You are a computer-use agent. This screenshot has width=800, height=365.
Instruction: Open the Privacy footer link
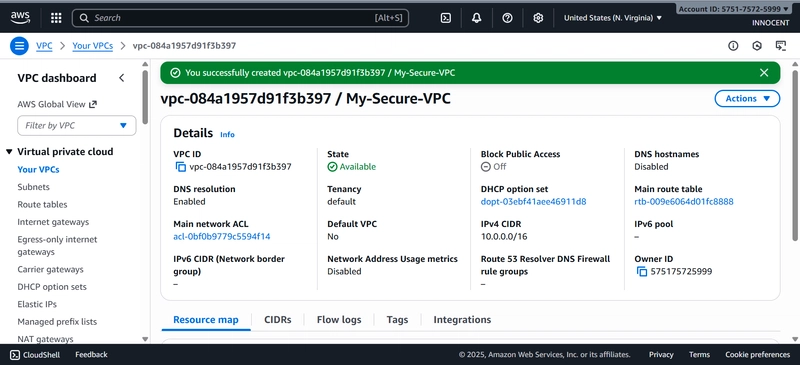pos(661,355)
